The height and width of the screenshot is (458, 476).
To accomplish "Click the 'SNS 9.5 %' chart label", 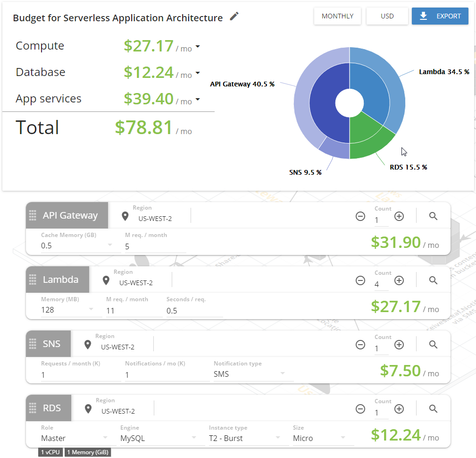I will (x=305, y=172).
